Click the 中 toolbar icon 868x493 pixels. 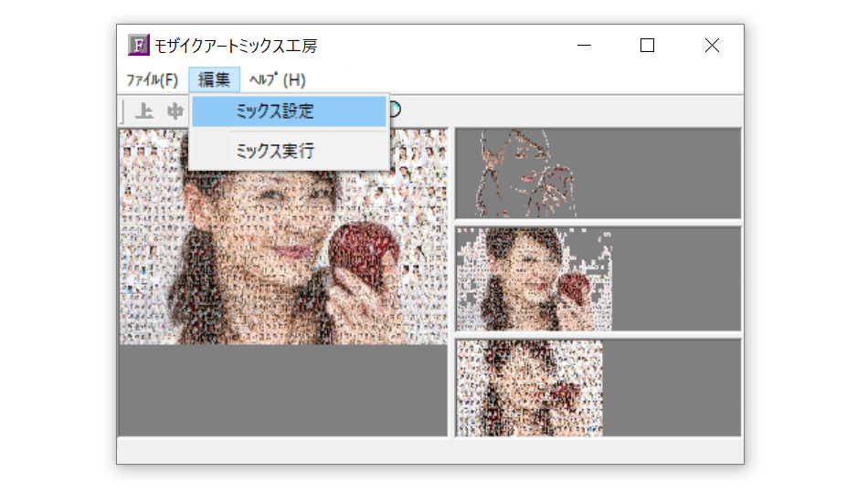(175, 111)
